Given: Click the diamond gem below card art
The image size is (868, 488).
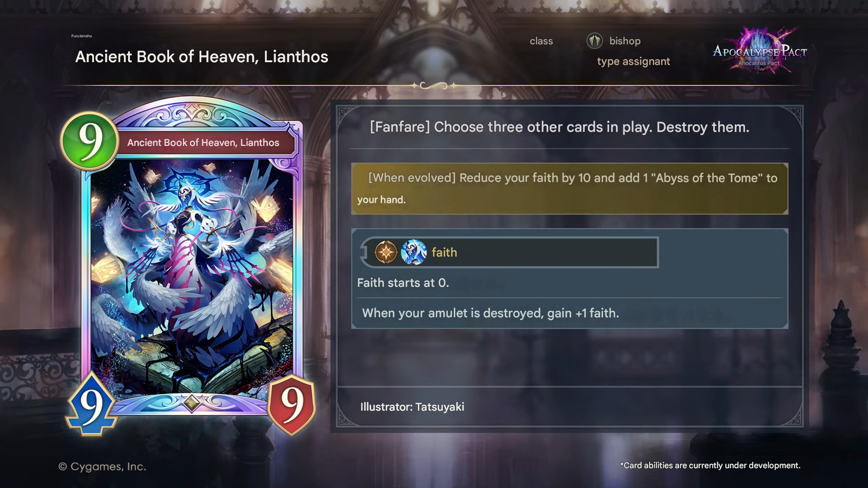Looking at the screenshot, I should tap(192, 402).
